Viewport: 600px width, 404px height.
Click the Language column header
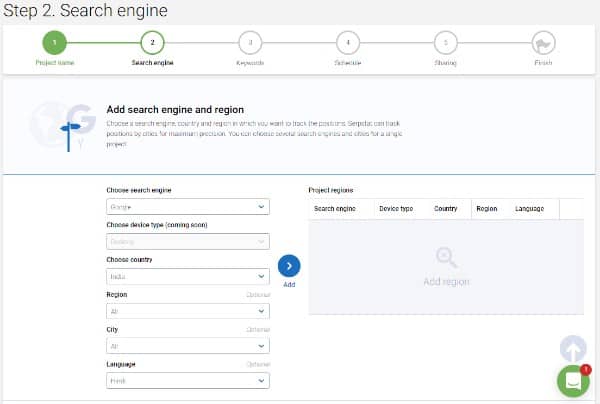[529, 209]
